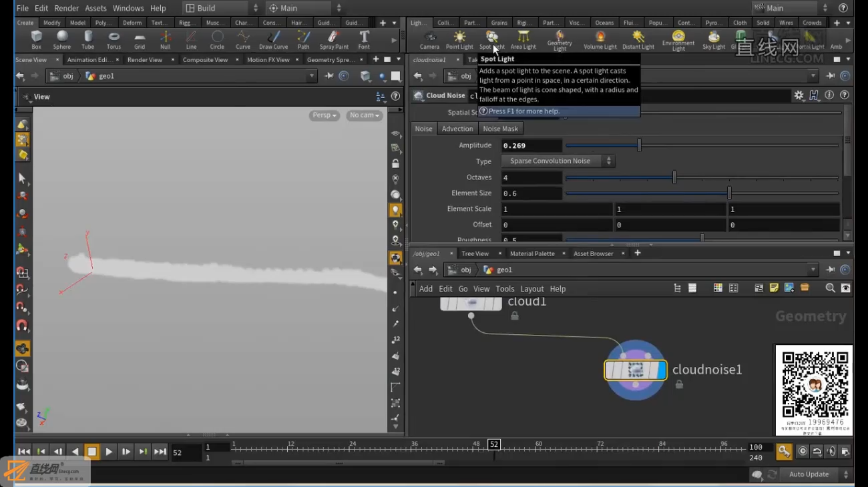Open the Material Palette pane tab

[x=532, y=254]
